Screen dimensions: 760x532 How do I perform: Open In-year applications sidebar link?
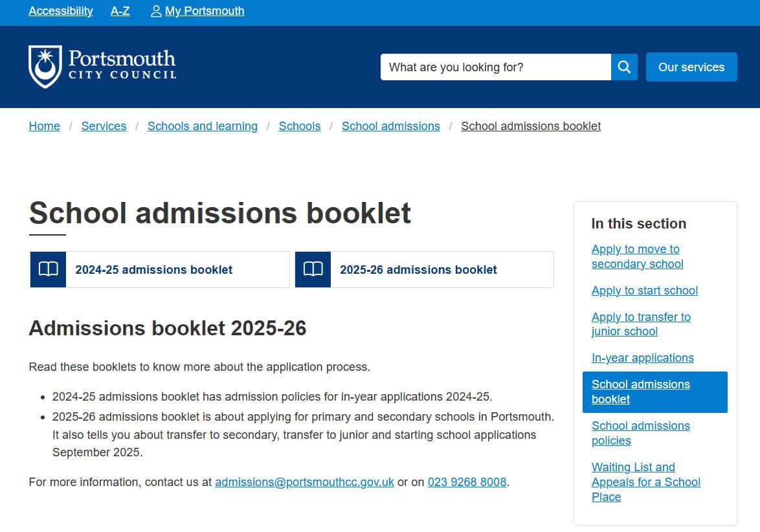click(x=642, y=358)
